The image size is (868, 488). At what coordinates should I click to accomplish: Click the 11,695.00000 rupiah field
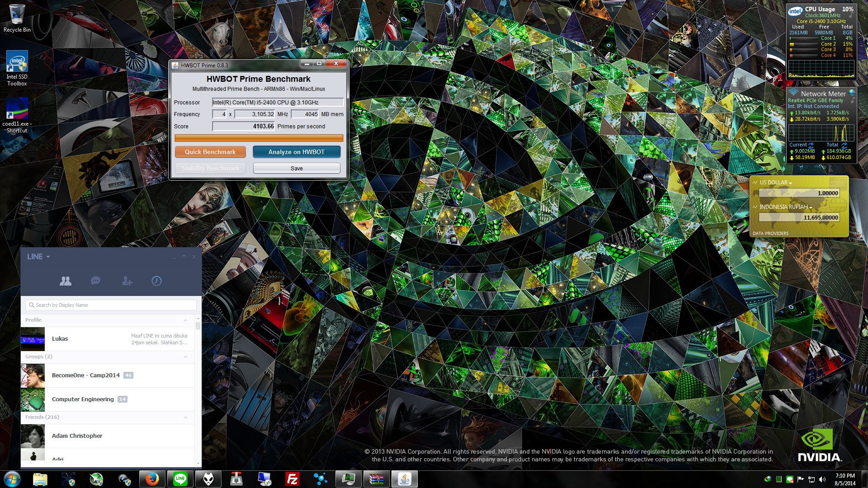coord(799,217)
